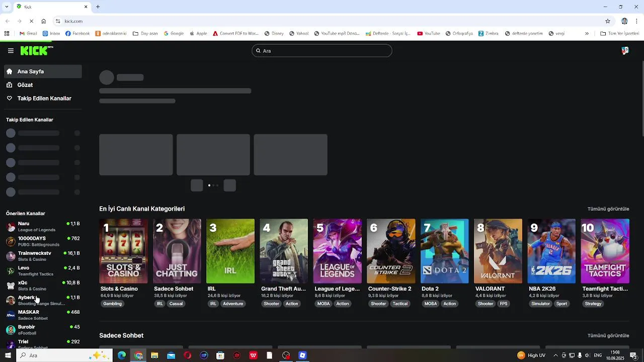Open Counter-Strike 2 category thumbnail

[x=391, y=251]
